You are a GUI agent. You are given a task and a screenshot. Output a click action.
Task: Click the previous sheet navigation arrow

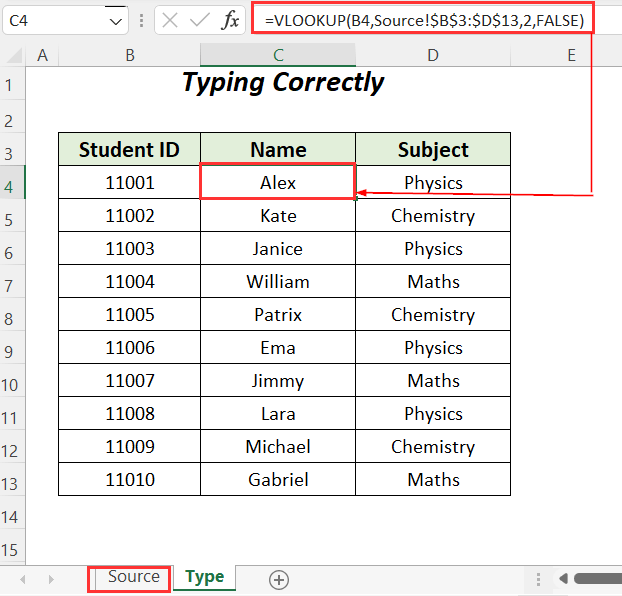(x=23, y=580)
